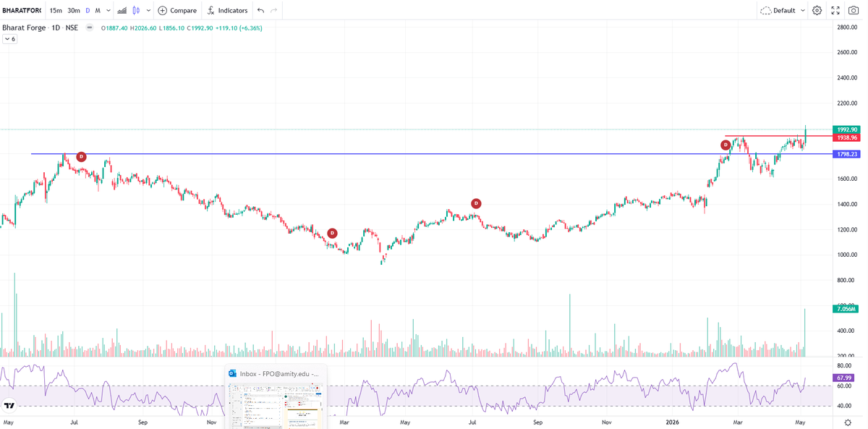868x429 pixels.
Task: Click the dividend marker near March 2026 high
Action: click(x=725, y=145)
